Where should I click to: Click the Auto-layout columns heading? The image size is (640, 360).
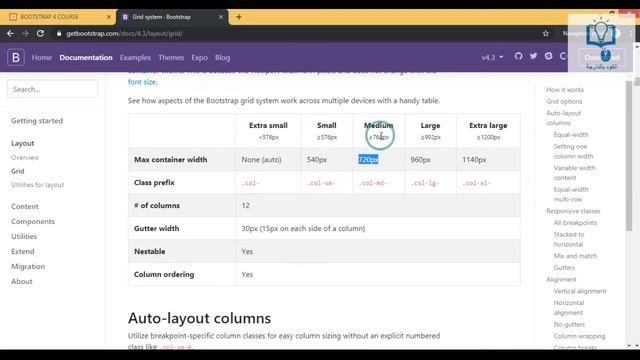point(199,318)
